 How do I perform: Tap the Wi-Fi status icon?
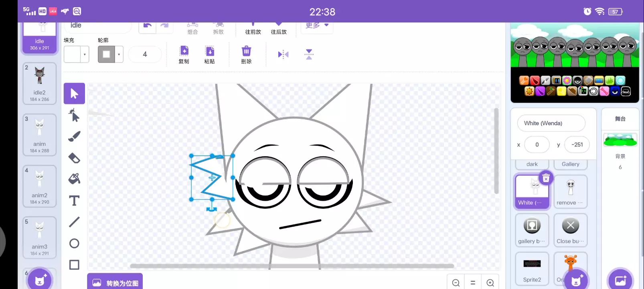pos(600,12)
